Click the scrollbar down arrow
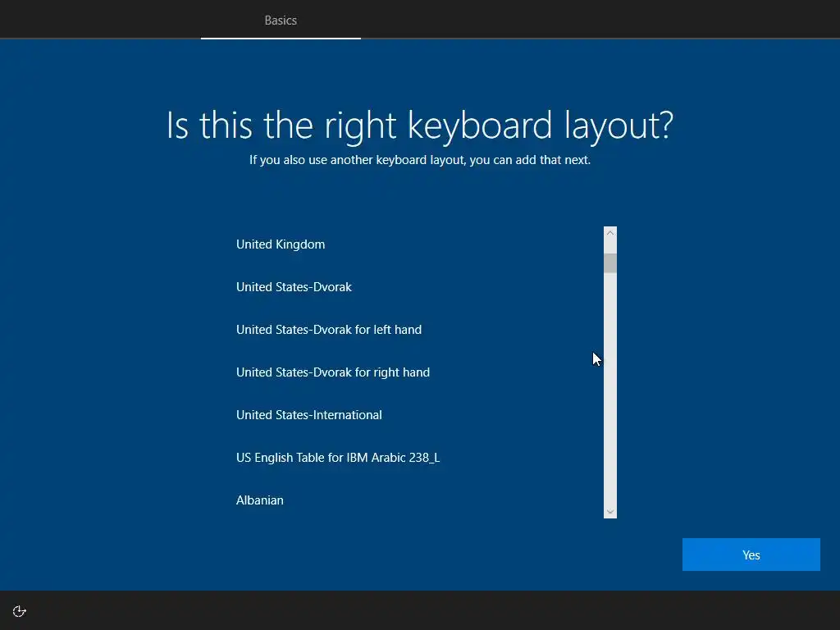The width and height of the screenshot is (840, 630). 610,512
